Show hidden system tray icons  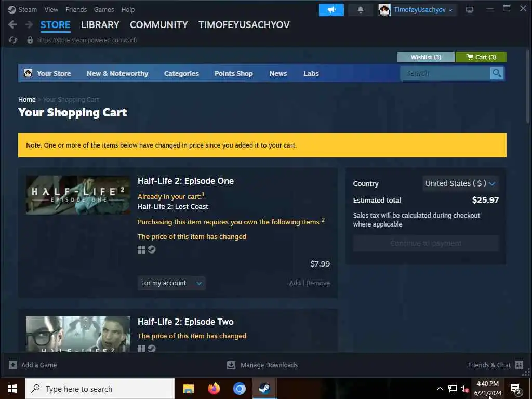pyautogui.click(x=440, y=389)
